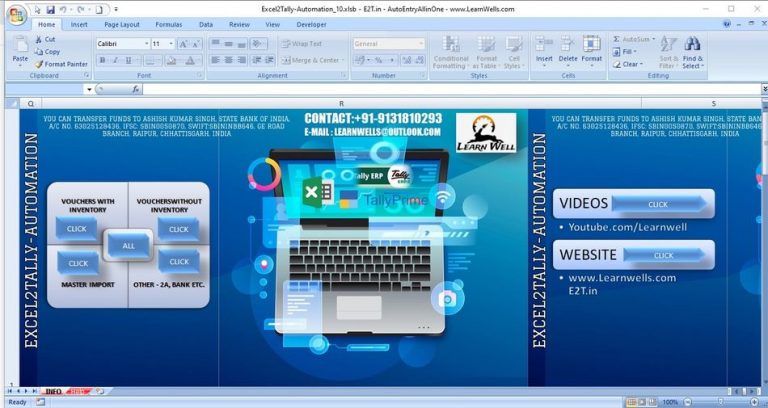
Task: Open the Format cells menu
Action: [x=592, y=52]
